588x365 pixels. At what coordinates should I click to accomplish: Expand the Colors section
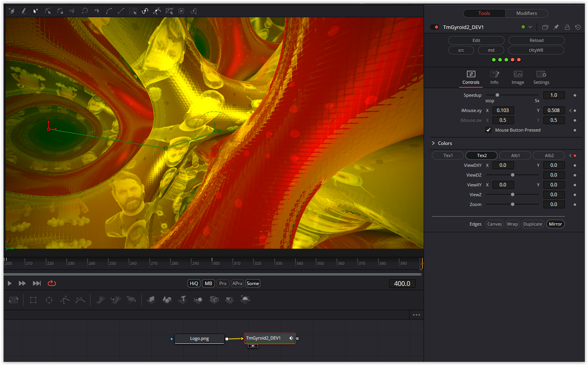pos(433,143)
